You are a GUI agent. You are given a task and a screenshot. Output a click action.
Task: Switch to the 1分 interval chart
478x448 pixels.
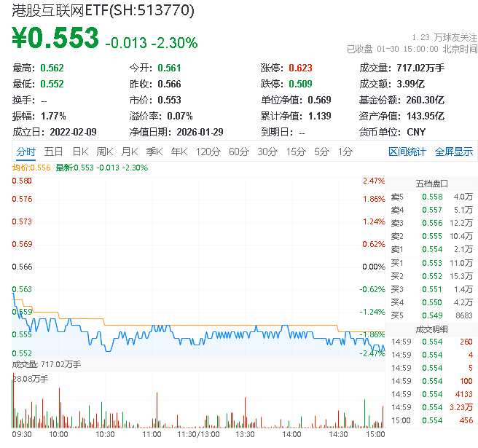[345, 152]
